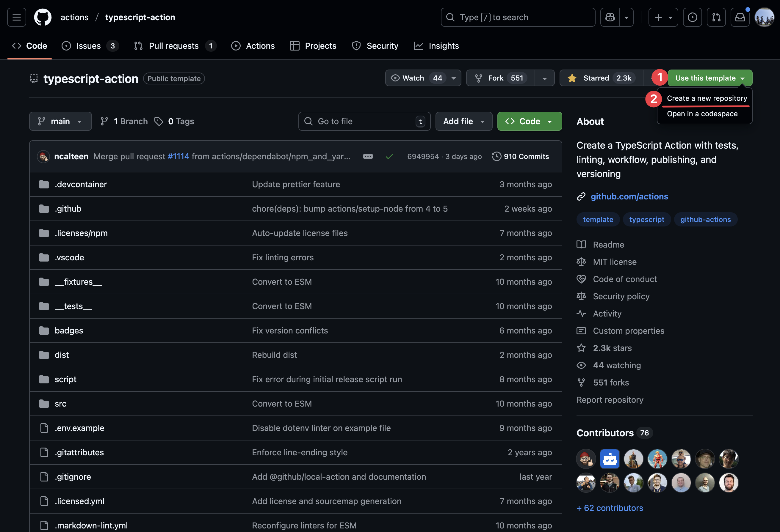Open .licensed.yml file

(79, 501)
